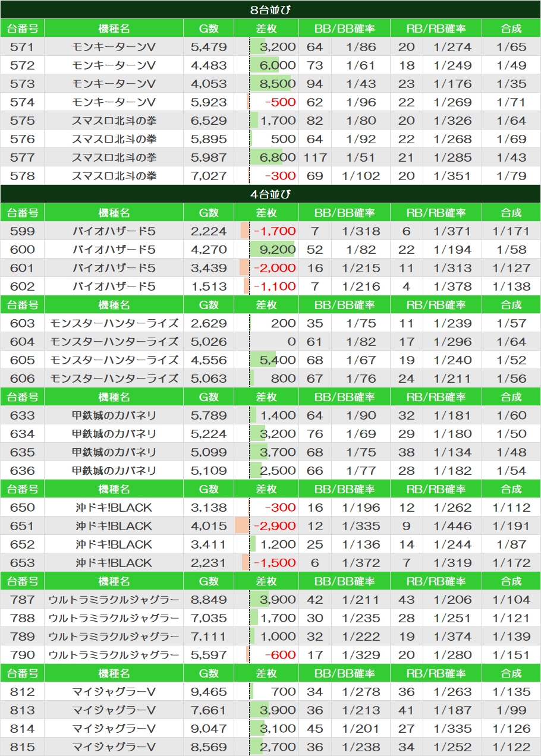Screen dimensions: 541x756
Task: Select machine number 650 cell
Action: tap(23, 508)
